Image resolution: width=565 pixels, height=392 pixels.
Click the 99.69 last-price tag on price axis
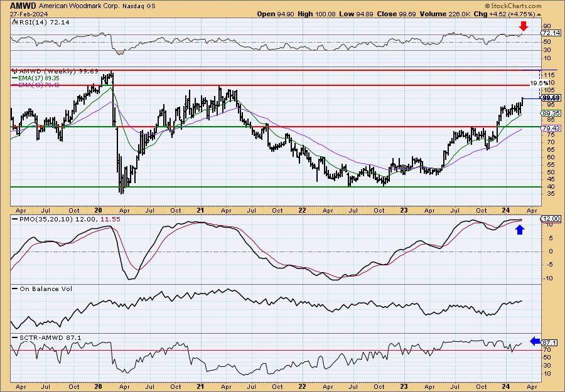pos(551,98)
